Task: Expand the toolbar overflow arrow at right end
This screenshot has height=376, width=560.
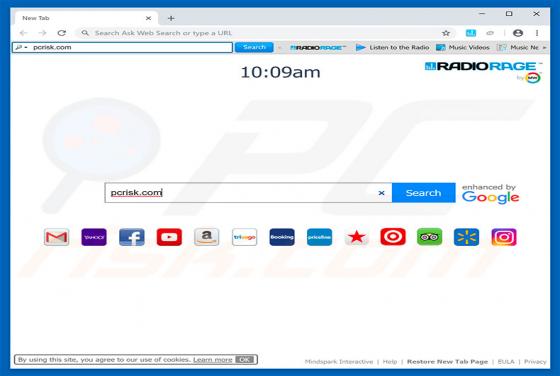Action: click(x=545, y=47)
